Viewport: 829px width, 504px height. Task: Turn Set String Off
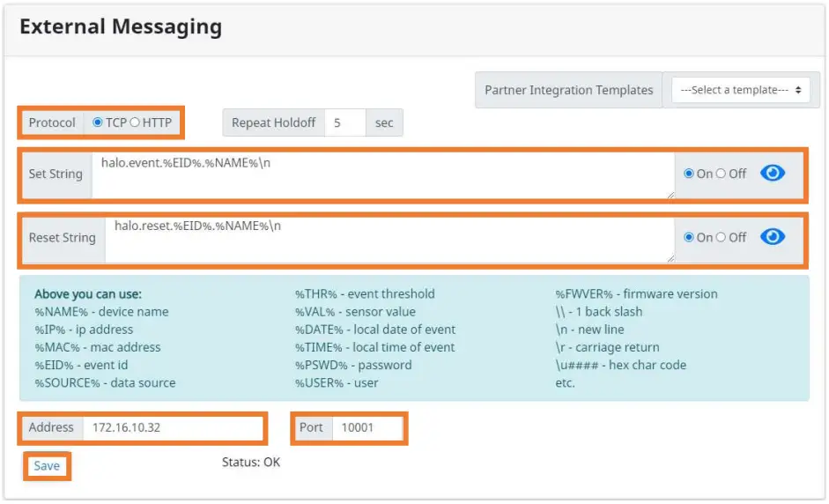(x=721, y=174)
